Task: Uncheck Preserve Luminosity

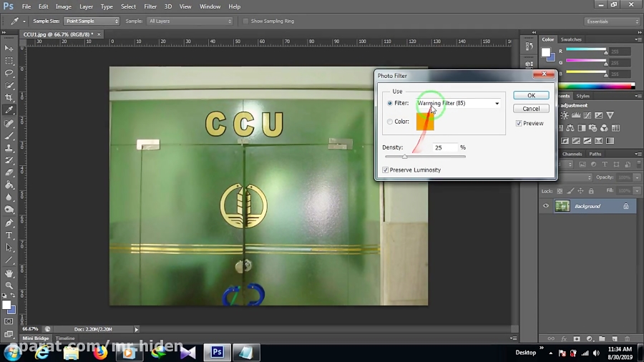Action: point(386,170)
